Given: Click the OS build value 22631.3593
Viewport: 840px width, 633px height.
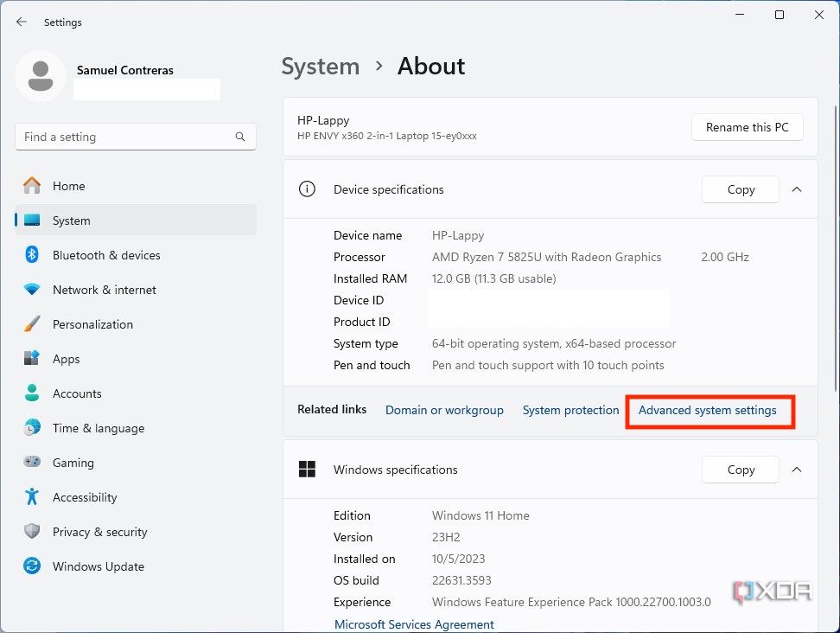Looking at the screenshot, I should [x=461, y=580].
